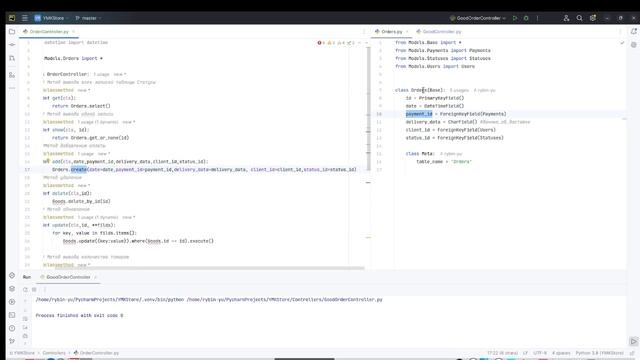Open Search Everywhere magnifier icon

click(579, 18)
